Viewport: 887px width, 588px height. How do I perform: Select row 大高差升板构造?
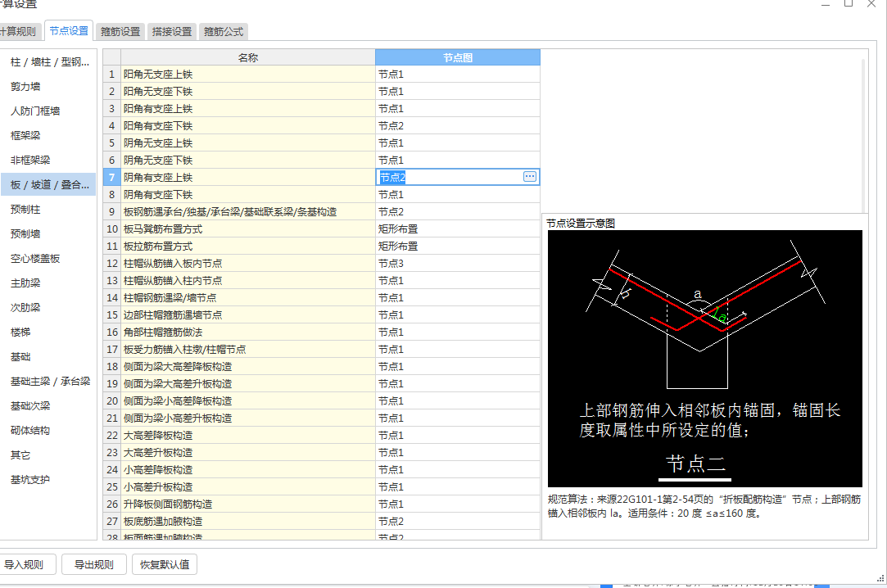tap(248, 452)
